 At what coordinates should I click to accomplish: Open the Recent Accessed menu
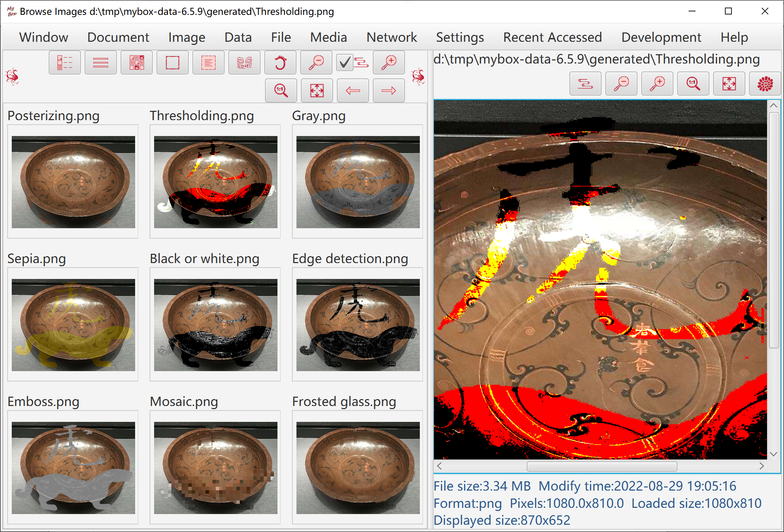click(552, 37)
